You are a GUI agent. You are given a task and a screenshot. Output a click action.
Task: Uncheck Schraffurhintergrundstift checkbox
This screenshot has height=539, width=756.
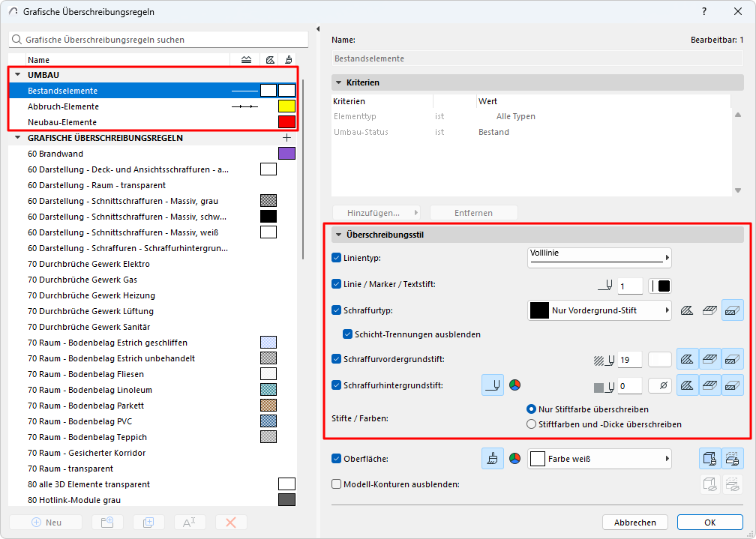pyautogui.click(x=337, y=385)
